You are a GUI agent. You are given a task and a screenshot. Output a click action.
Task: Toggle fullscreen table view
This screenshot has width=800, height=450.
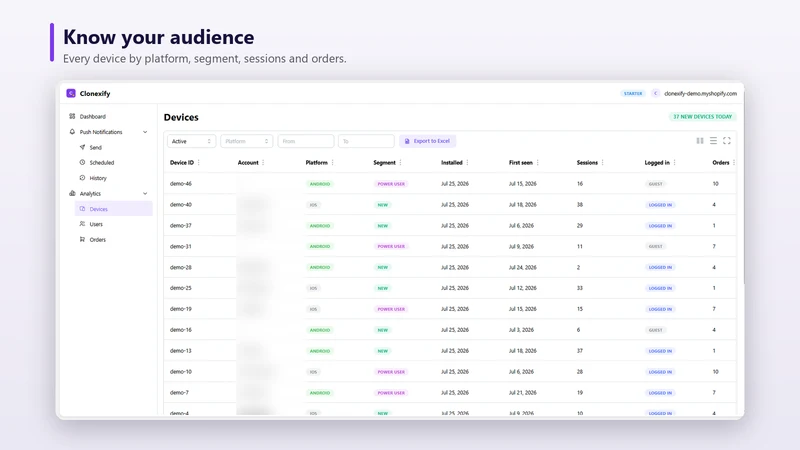(x=727, y=141)
